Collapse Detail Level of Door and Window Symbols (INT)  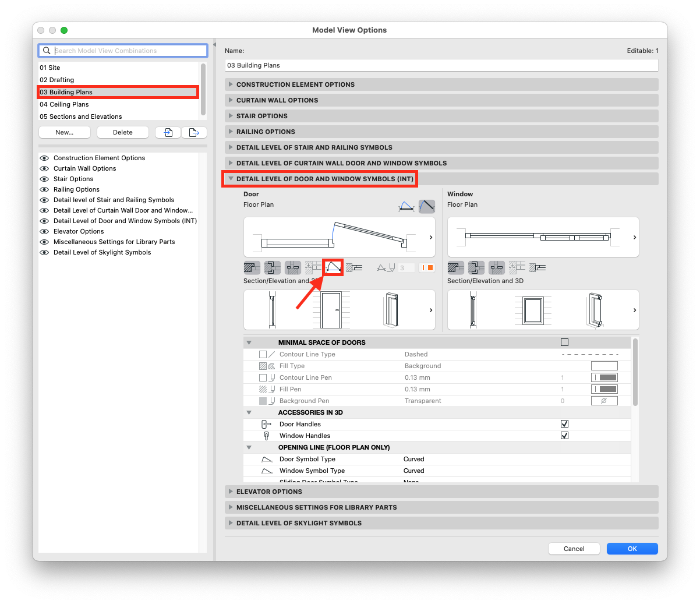441,179
